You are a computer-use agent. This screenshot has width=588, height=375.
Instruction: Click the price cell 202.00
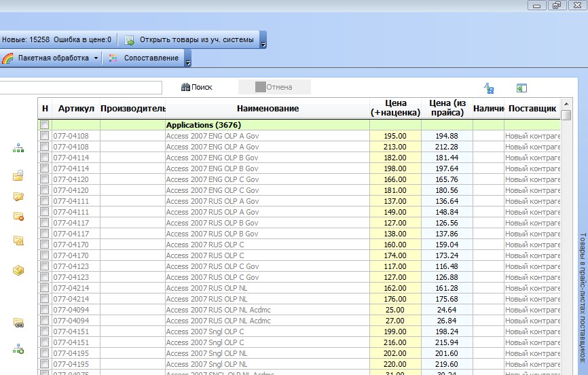[x=395, y=353]
